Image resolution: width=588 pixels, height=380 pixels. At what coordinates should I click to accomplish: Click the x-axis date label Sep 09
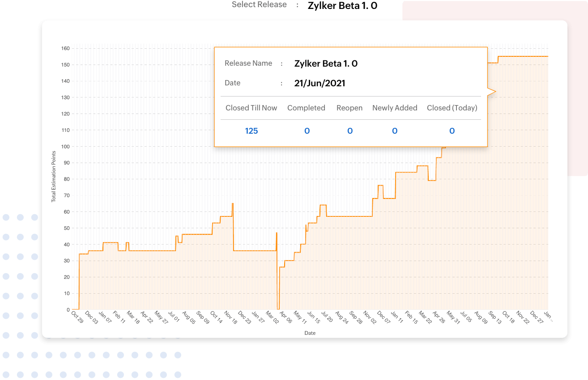(203, 317)
